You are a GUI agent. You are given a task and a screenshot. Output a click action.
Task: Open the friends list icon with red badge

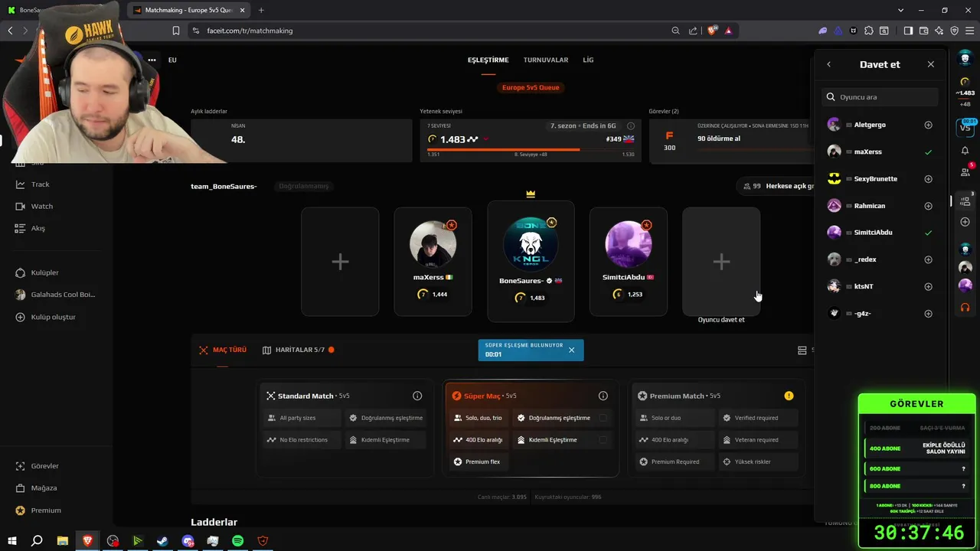tap(965, 172)
